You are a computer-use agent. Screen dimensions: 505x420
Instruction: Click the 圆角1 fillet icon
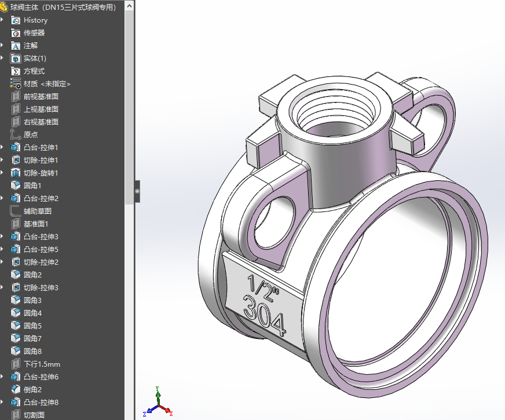(x=16, y=185)
